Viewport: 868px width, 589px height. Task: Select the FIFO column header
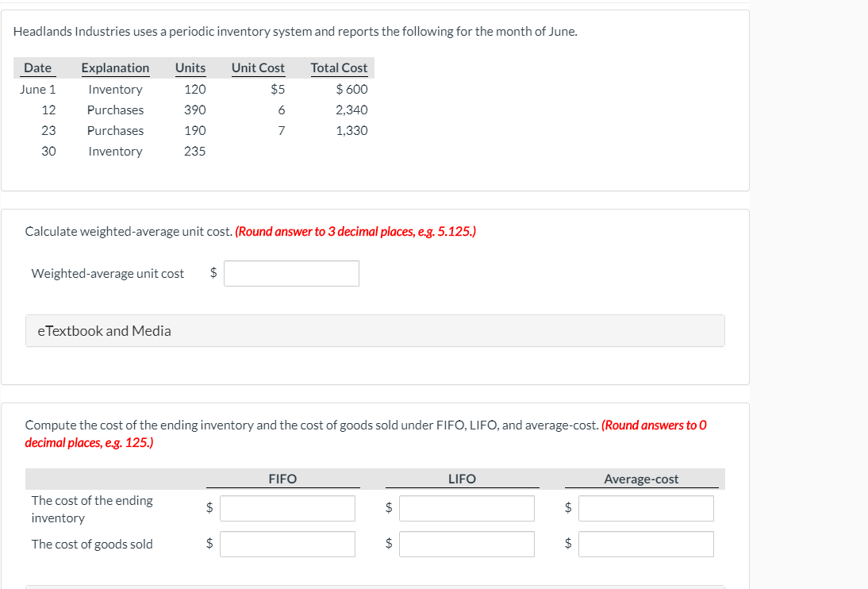tap(282, 479)
